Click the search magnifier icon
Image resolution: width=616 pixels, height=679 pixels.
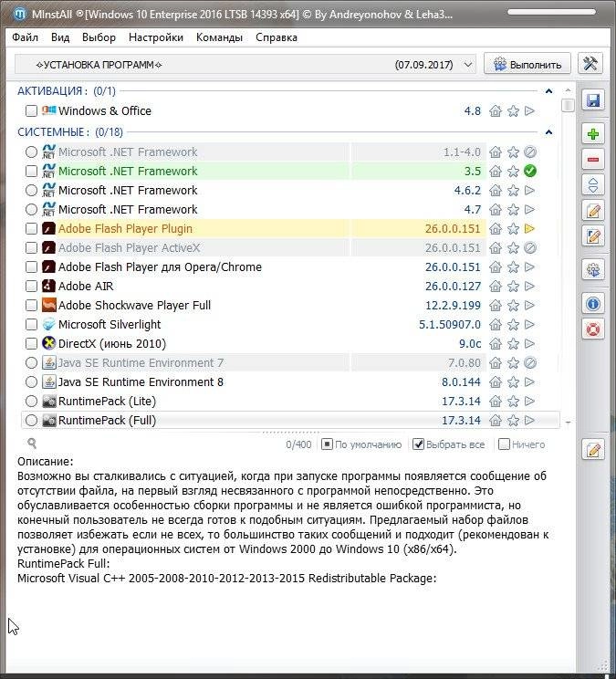(x=32, y=443)
